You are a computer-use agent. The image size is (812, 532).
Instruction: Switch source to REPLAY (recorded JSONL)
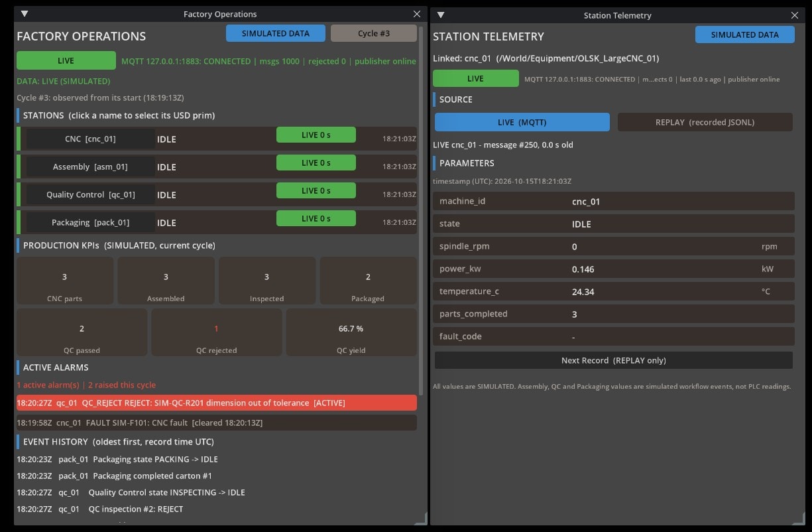(705, 122)
